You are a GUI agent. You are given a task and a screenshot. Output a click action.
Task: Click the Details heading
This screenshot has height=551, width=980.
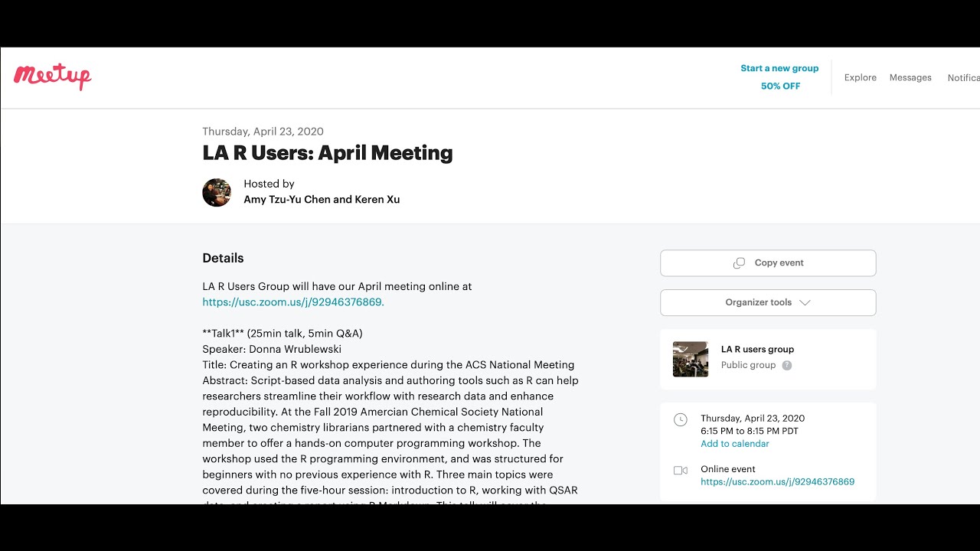pos(223,258)
